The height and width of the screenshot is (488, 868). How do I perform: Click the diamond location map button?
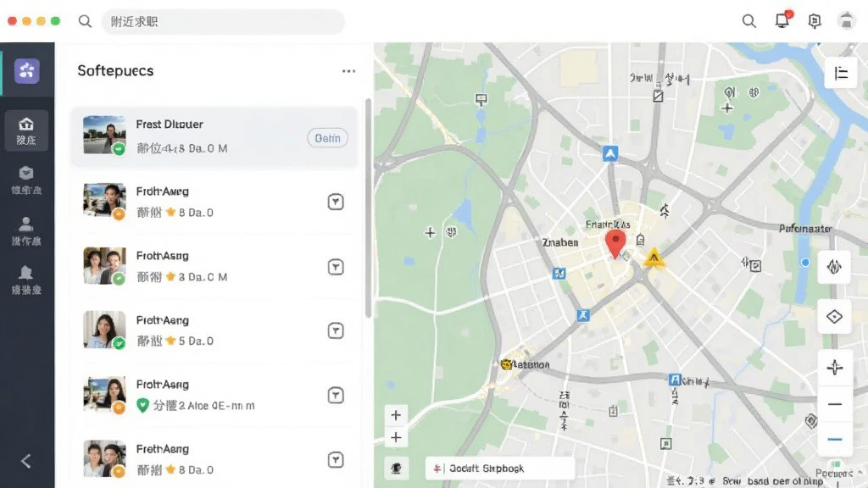click(834, 317)
